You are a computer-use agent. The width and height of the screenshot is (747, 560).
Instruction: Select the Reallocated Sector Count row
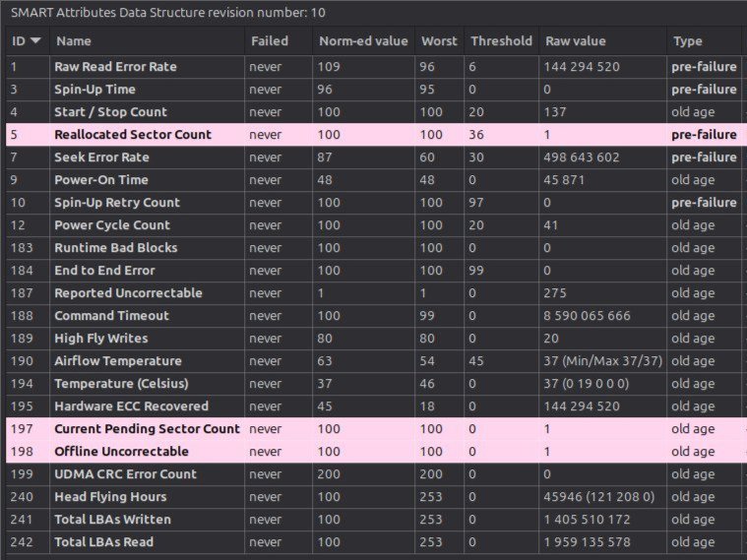pyautogui.click(x=133, y=135)
